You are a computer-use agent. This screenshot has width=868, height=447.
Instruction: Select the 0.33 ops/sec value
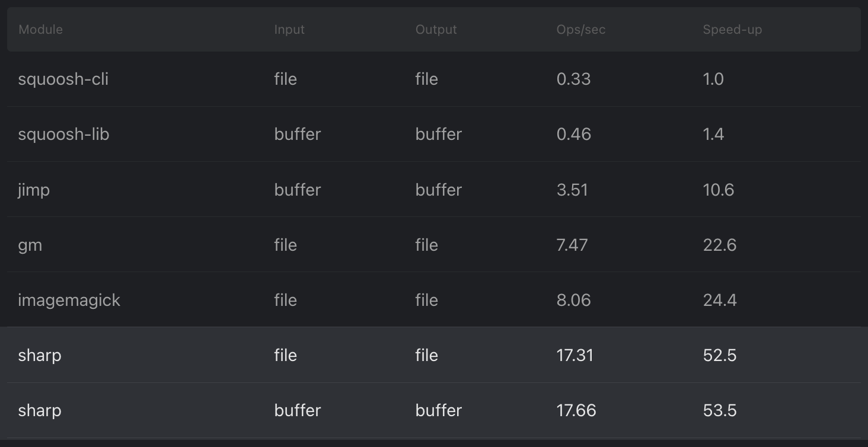573,79
